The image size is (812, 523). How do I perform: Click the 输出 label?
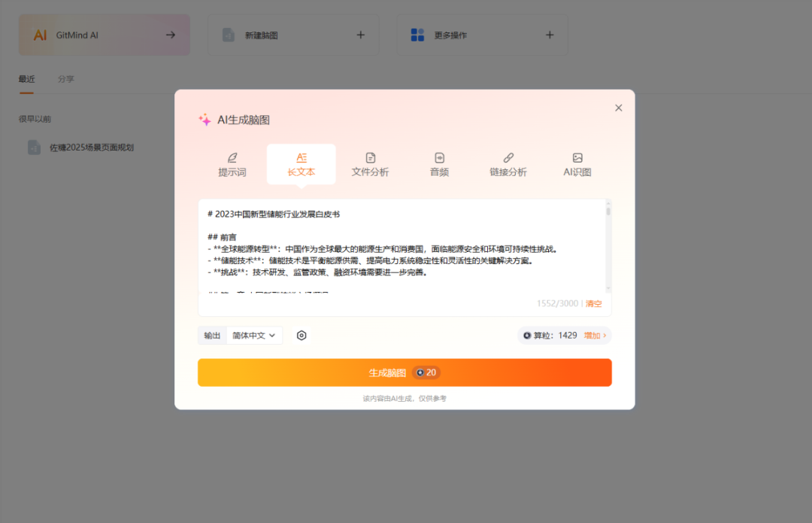[x=212, y=336]
